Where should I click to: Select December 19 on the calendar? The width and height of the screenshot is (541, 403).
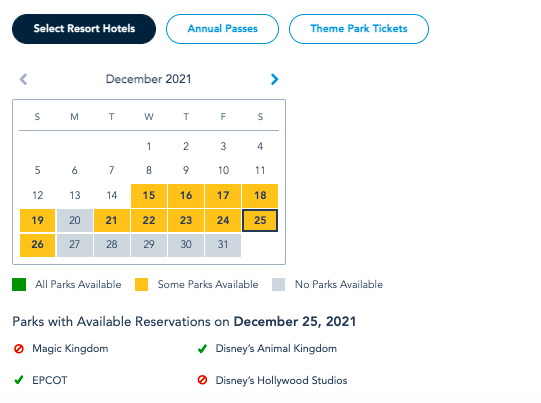[37, 220]
